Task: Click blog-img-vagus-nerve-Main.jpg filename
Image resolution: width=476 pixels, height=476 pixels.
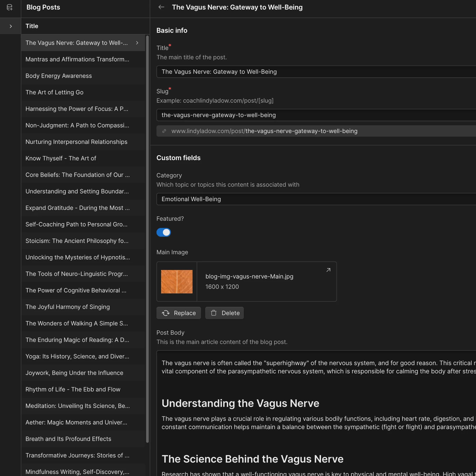Action: coord(249,276)
